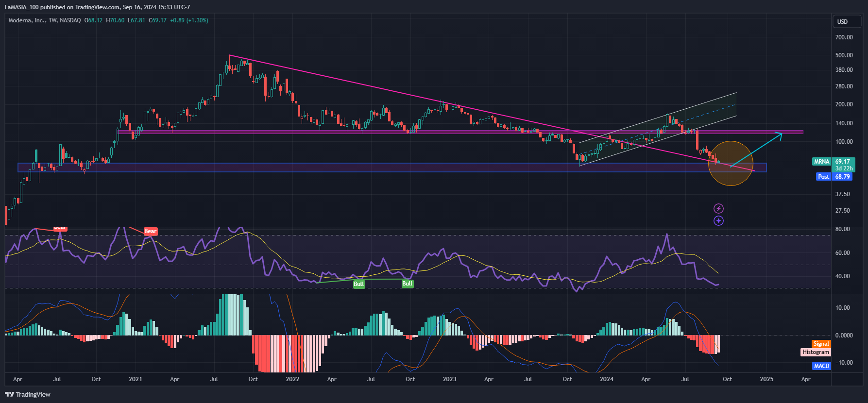Open the USD currency selector

(847, 21)
